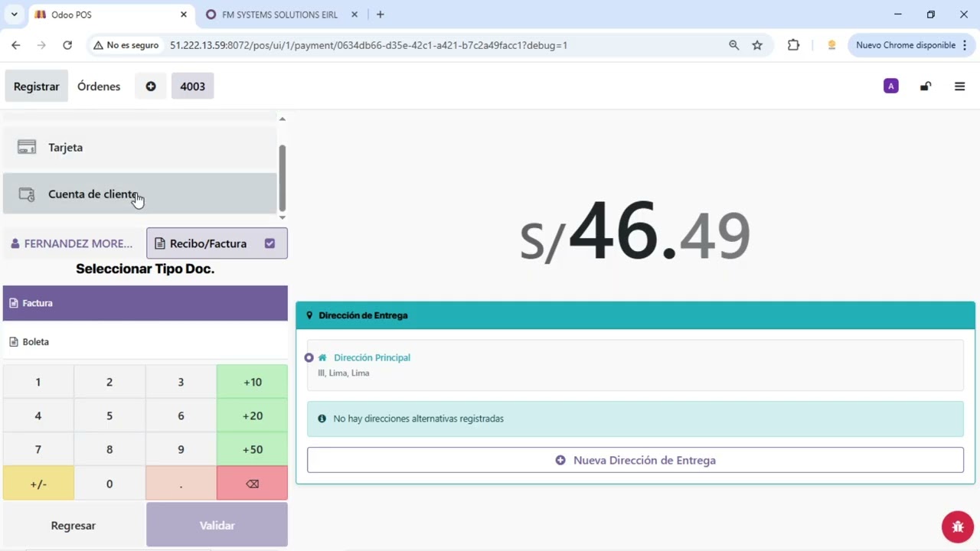
Task: Click the payment methods scroll down arrow
Action: tap(282, 217)
